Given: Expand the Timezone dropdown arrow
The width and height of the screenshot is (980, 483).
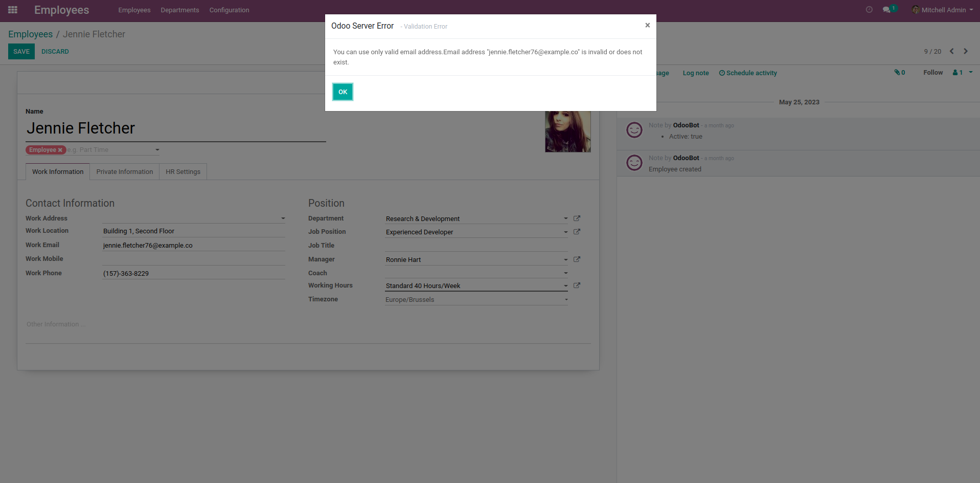Looking at the screenshot, I should coord(566,299).
